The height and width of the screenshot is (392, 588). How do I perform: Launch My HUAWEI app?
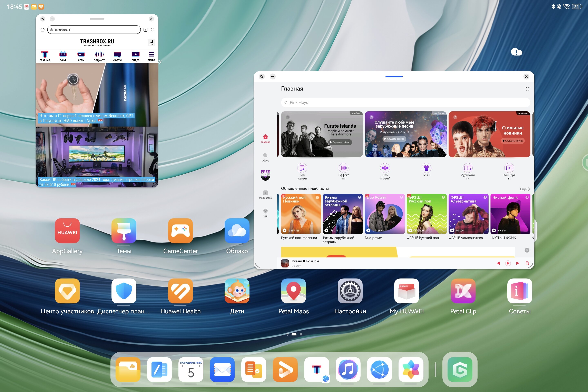pyautogui.click(x=406, y=291)
